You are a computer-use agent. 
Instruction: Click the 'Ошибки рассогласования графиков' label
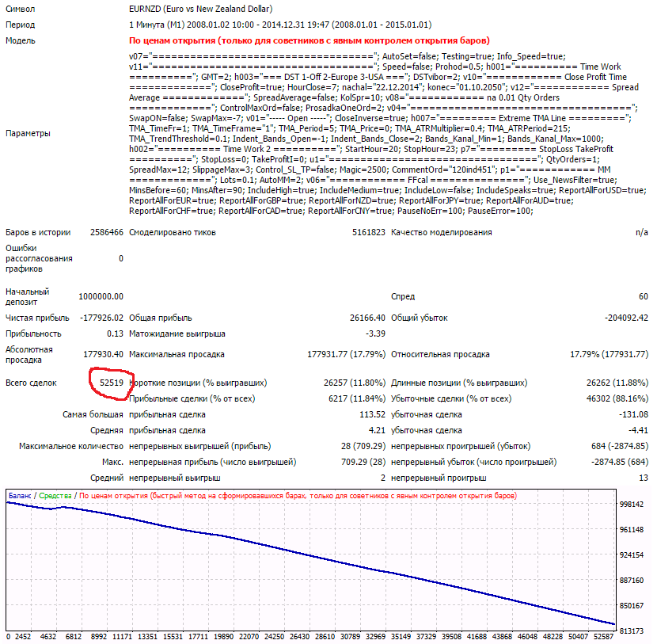coord(39,258)
